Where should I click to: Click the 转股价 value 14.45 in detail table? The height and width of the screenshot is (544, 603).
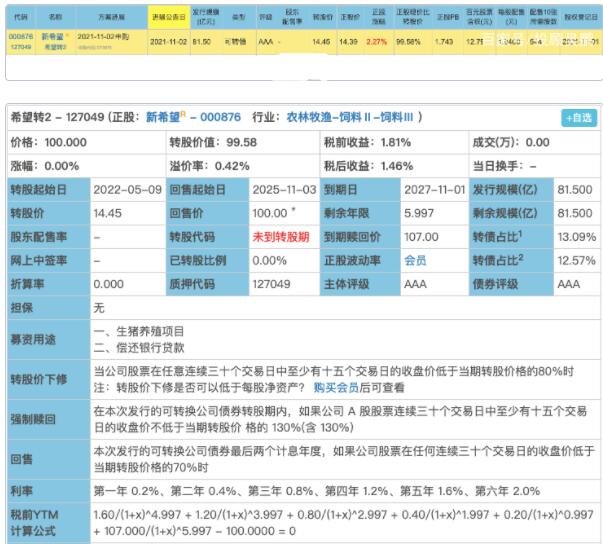108,213
